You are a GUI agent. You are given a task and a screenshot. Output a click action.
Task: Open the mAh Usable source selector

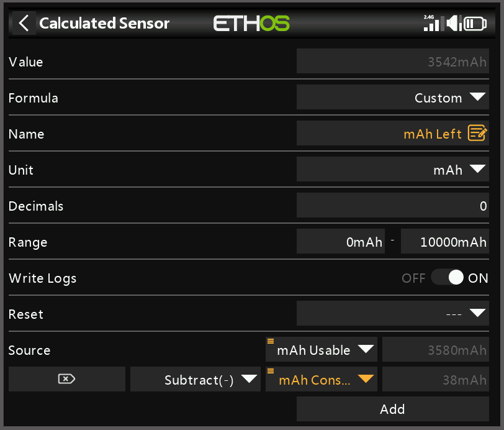click(x=321, y=349)
